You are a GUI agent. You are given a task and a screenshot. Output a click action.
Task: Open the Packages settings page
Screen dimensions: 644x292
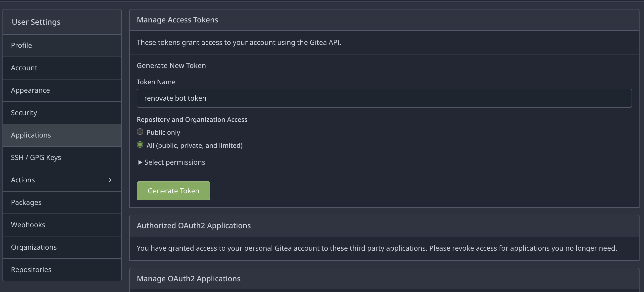pos(26,202)
